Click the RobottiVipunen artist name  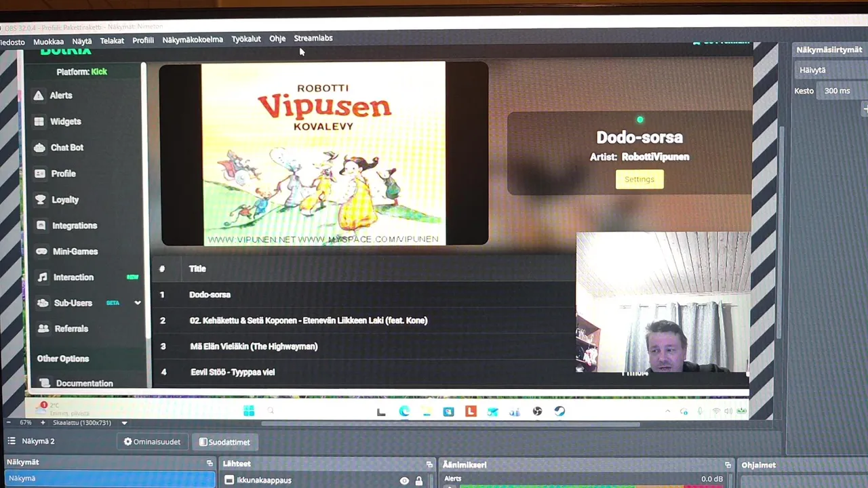click(x=655, y=157)
